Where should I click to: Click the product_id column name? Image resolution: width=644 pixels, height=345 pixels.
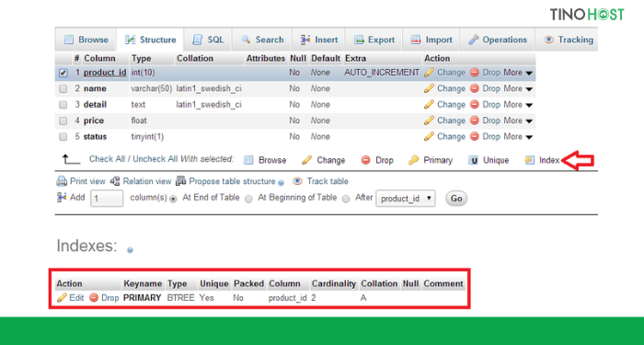105,73
